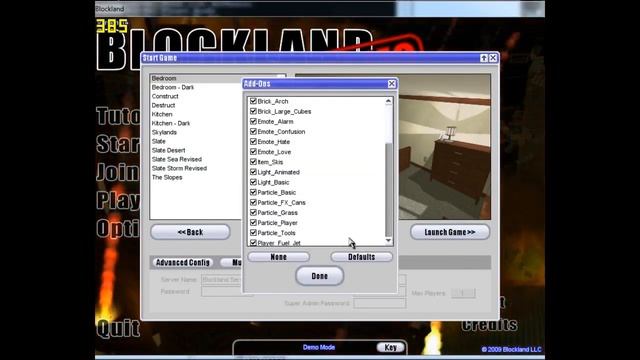Click the Add-Ons list scrollbar thumb
This screenshot has height=360, width=640.
coord(389,189)
